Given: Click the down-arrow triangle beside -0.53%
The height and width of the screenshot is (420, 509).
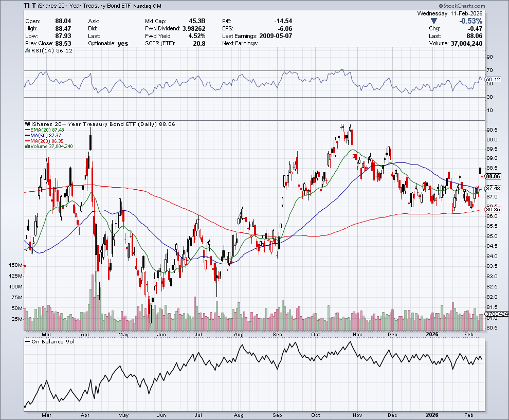Looking at the screenshot, I should click(434, 21).
